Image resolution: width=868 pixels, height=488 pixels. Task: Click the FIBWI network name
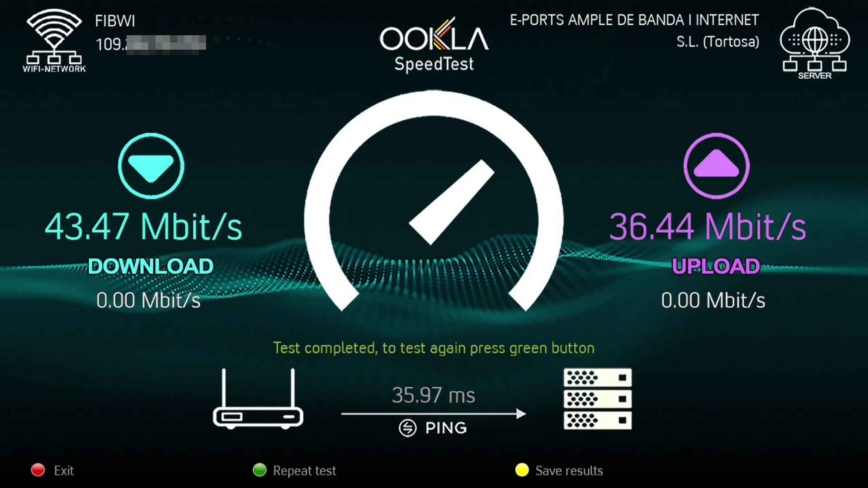click(x=115, y=21)
